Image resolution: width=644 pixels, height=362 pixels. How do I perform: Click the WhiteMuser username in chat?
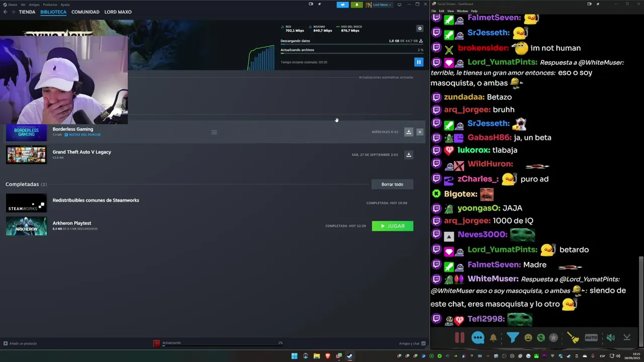coord(493,279)
